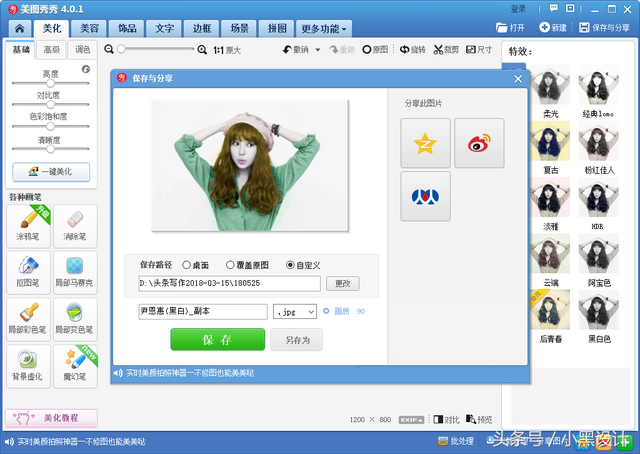Click the zoom out magnifier icon
Viewport: 640px width, 454px height.
(x=109, y=49)
